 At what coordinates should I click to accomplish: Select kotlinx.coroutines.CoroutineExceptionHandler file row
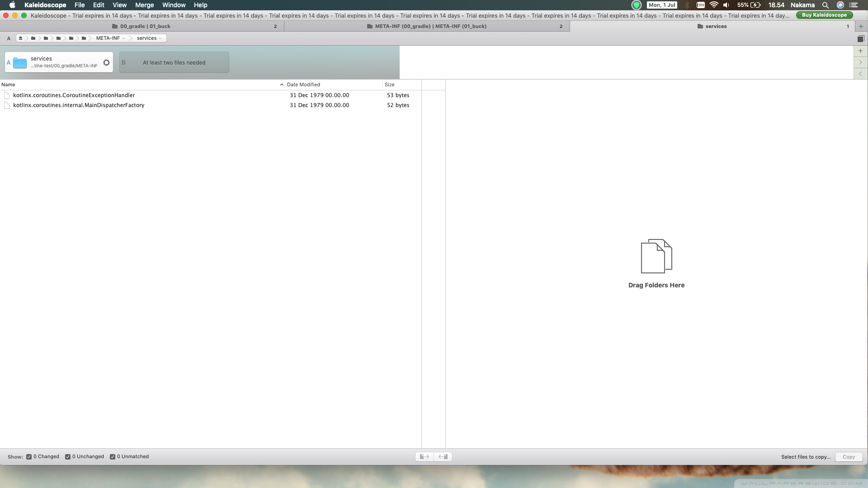(x=74, y=95)
